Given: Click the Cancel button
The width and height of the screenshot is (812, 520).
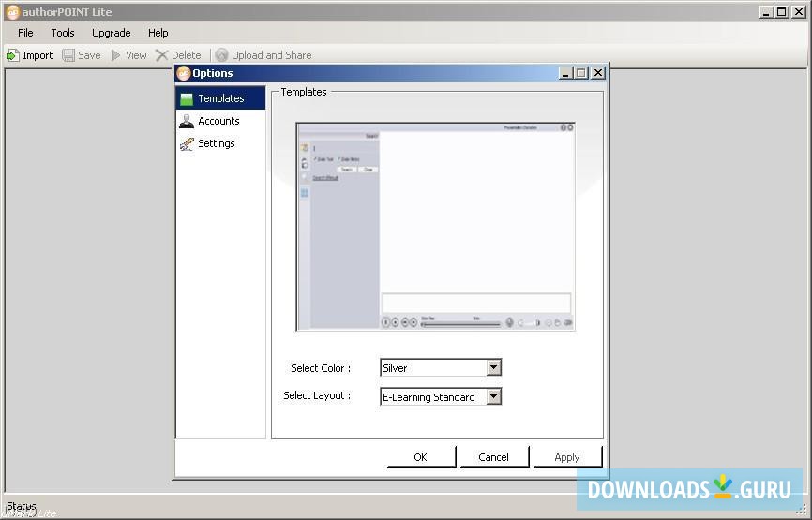Looking at the screenshot, I should pyautogui.click(x=494, y=457).
